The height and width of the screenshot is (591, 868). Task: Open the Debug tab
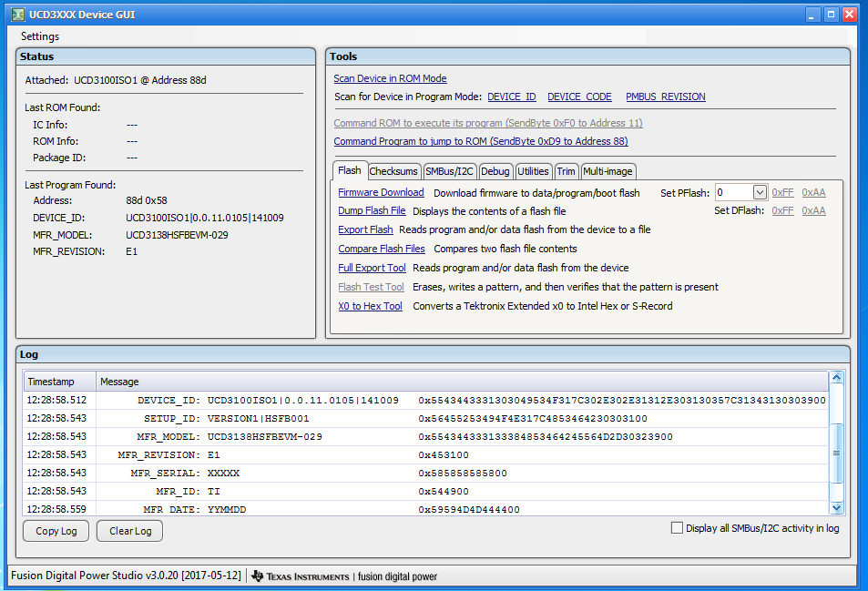click(x=495, y=171)
